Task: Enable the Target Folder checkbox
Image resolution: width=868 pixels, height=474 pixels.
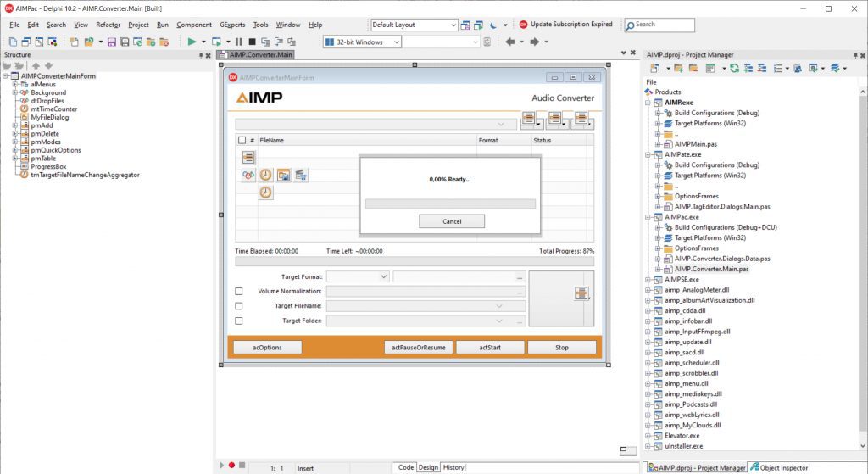Action: pyautogui.click(x=238, y=321)
